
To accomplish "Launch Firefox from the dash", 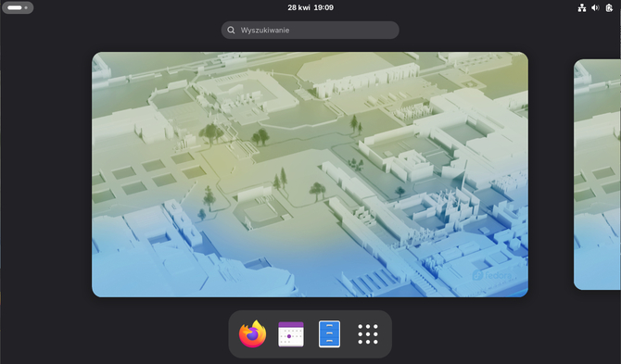I will coord(253,334).
